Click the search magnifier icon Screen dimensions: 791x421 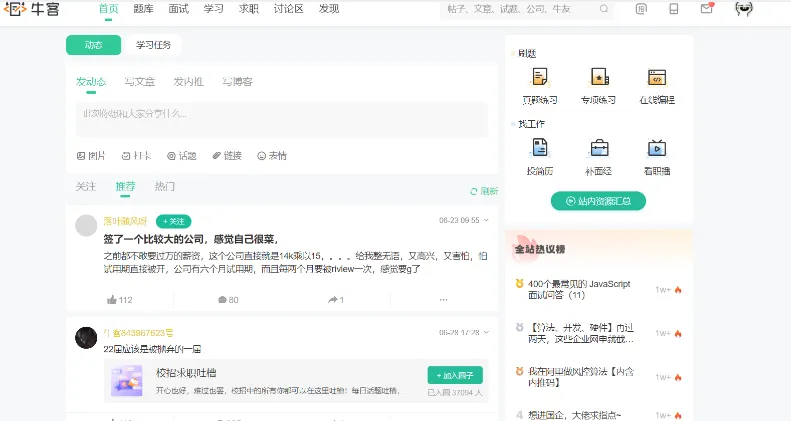click(x=604, y=9)
